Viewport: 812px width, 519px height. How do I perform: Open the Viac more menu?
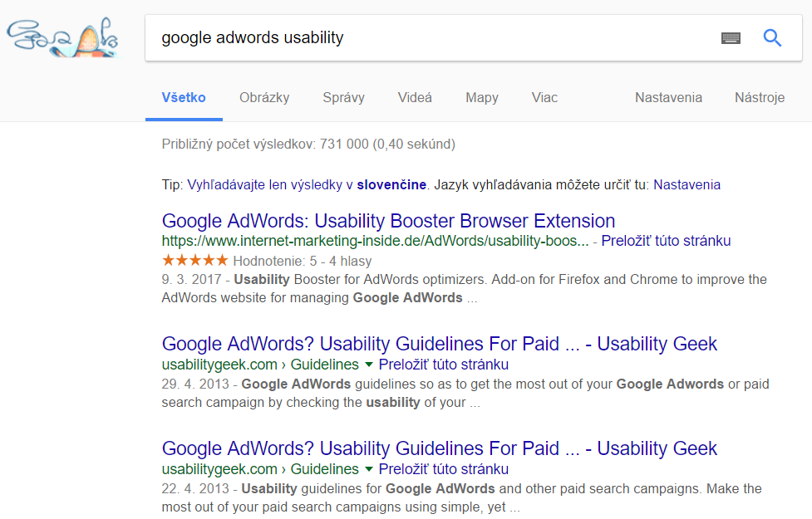(x=544, y=97)
